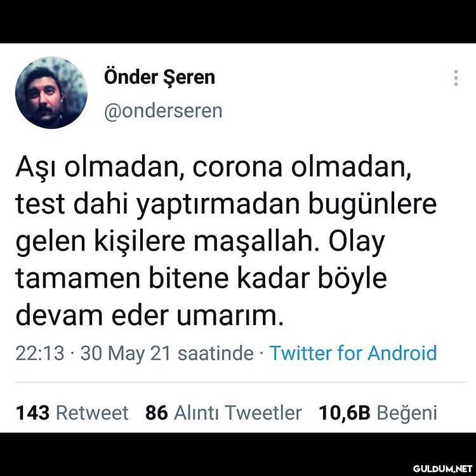Click the tweet's first line starting Aşı olmadan
The width and height of the screenshot is (476, 476).
tap(213, 168)
